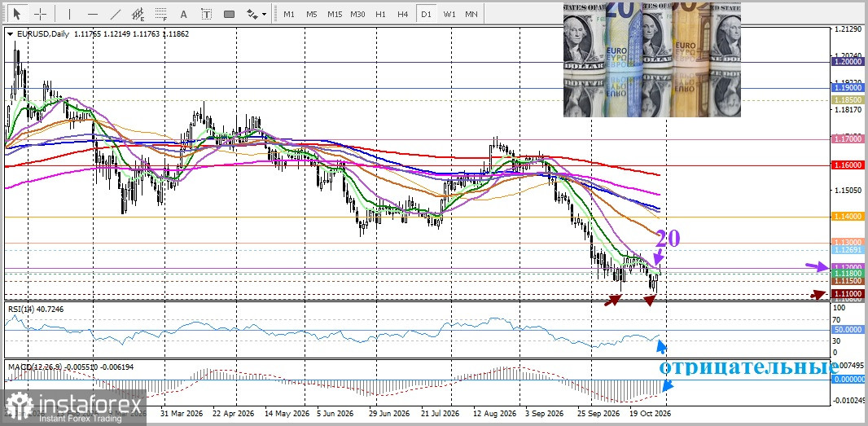Click the 29 Jun 2026 date label
868x426 pixels.
[390, 414]
